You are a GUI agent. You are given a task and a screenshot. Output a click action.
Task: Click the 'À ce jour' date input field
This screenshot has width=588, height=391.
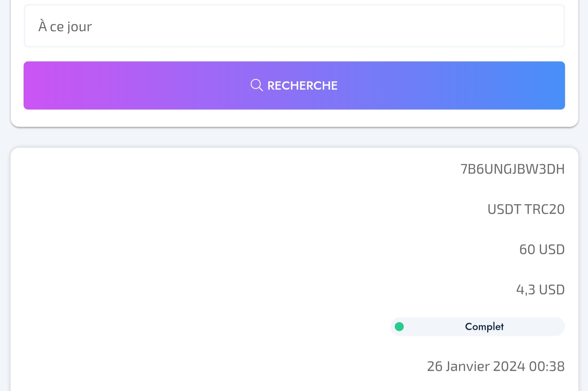coord(294,26)
